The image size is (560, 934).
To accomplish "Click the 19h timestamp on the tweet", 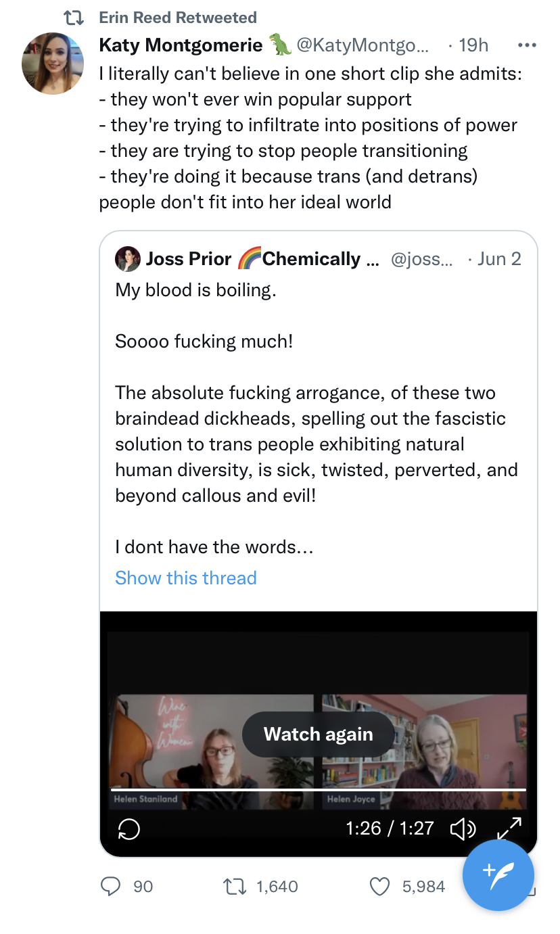I will pos(473,45).
